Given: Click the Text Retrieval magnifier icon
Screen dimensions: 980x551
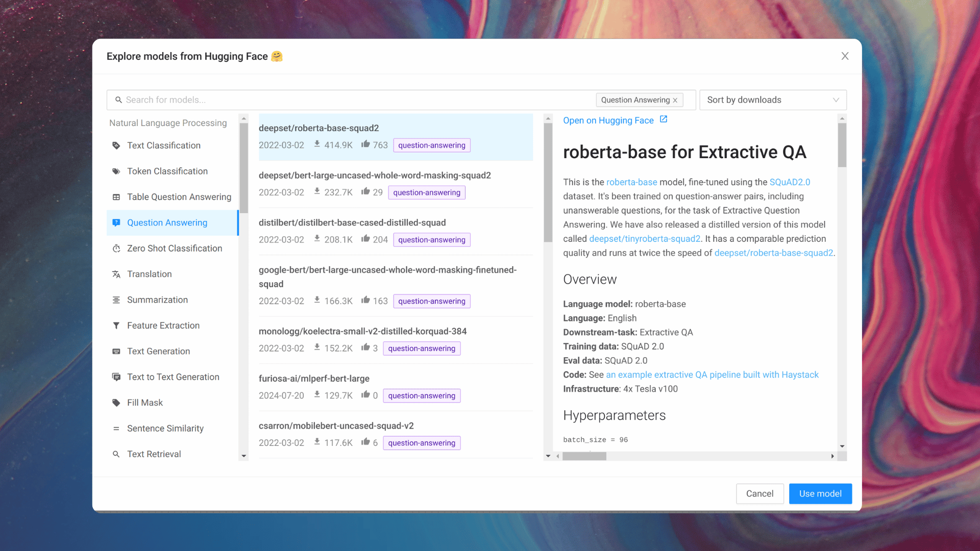Looking at the screenshot, I should click(x=116, y=454).
